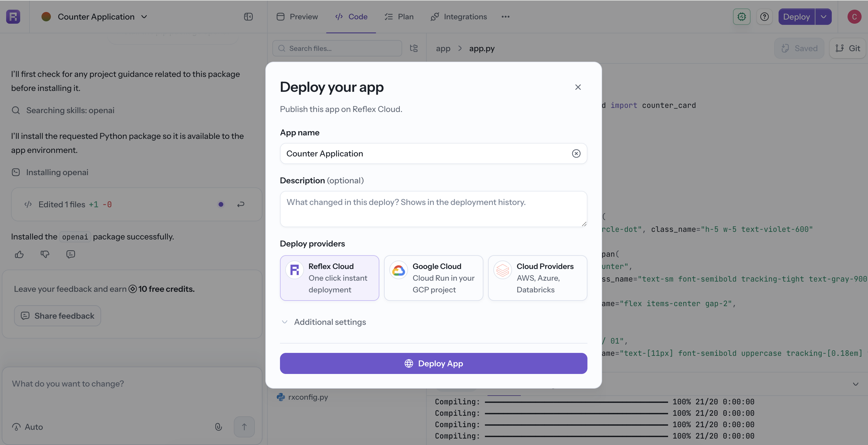Attach a file with the paperclip icon
868x445 pixels.
point(218,427)
